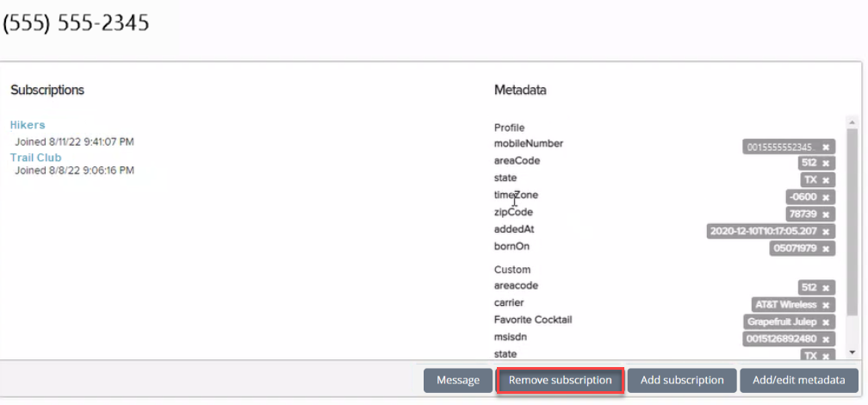Remove the Profile areaCode 512 tag
This screenshot has width=868, height=405.
tap(827, 164)
